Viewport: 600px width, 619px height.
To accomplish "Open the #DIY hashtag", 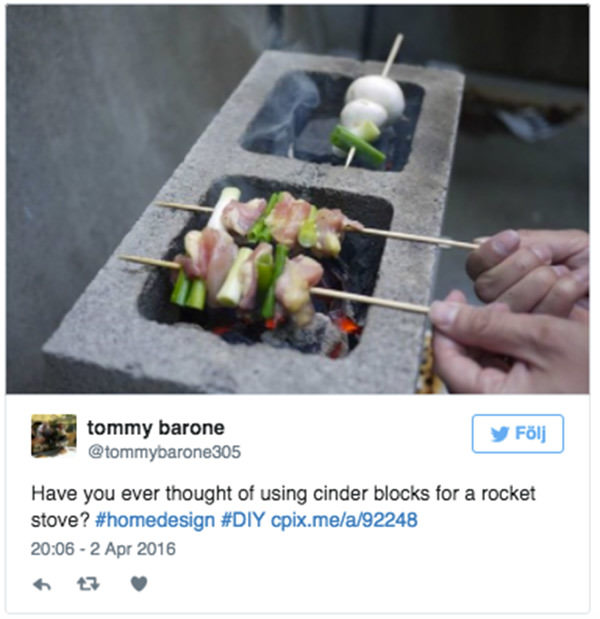I will 242,520.
